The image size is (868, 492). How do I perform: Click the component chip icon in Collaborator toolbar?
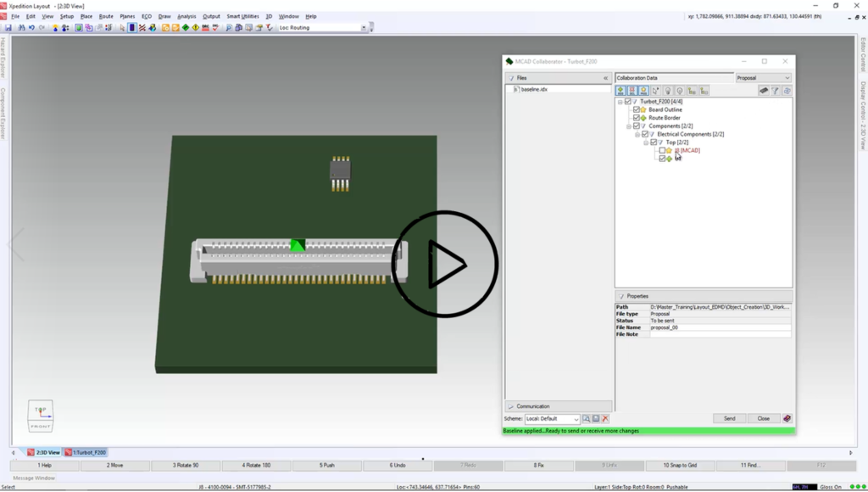point(763,91)
